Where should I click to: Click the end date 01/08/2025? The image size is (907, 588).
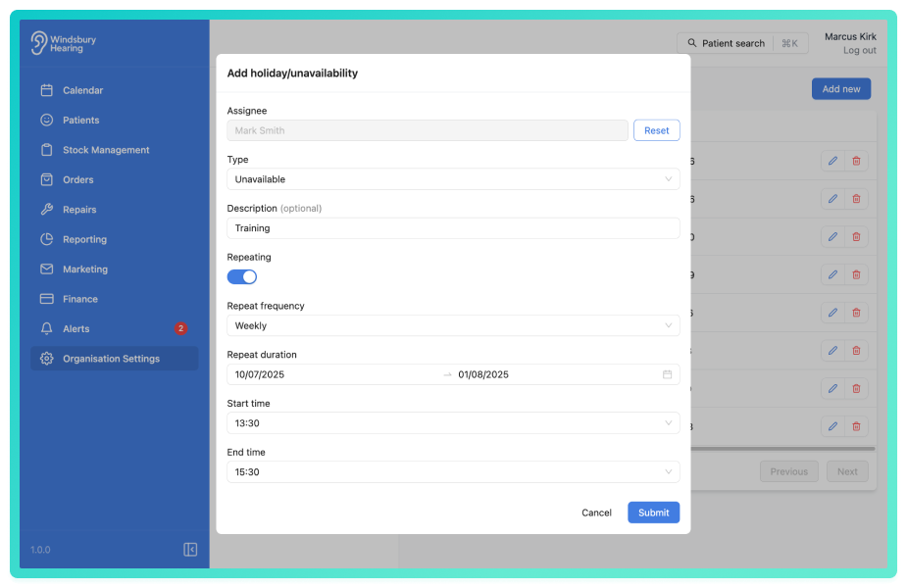point(483,374)
